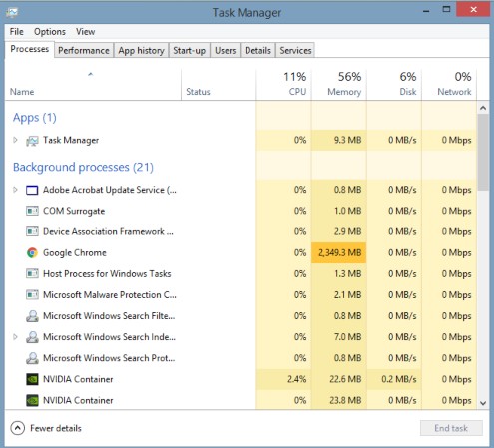
Task: Click the End task button
Action: [x=451, y=428]
